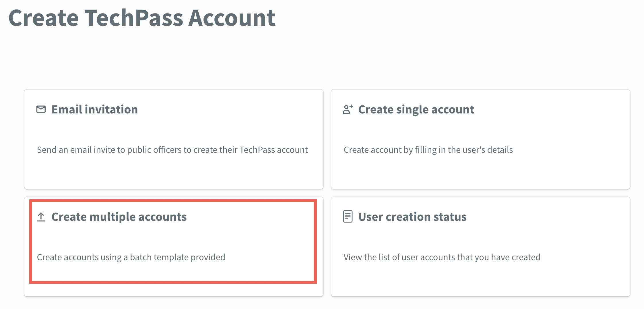Click blank area inside the Email invitation card below description
This screenshot has height=309, width=644.
tap(174, 172)
